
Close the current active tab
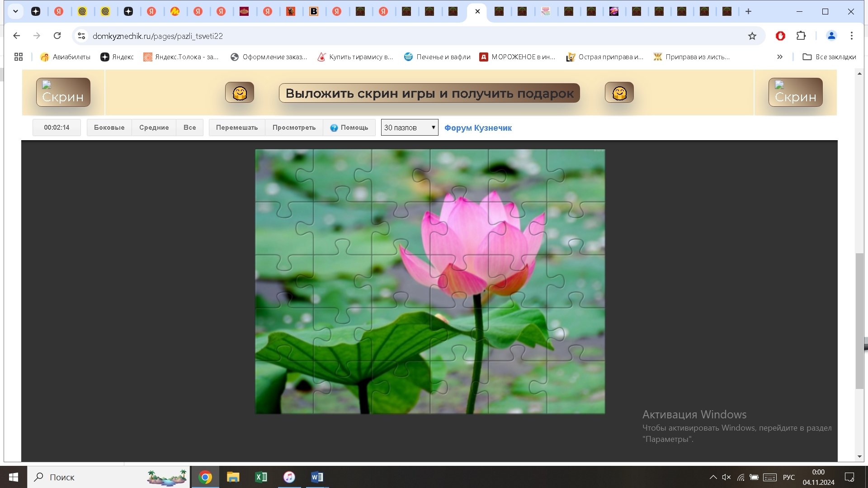pyautogui.click(x=477, y=12)
